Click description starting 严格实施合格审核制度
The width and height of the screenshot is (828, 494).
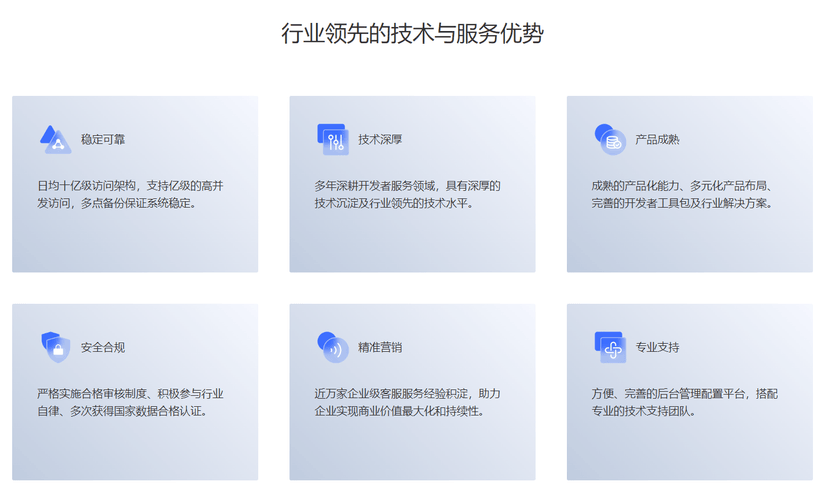click(130, 402)
